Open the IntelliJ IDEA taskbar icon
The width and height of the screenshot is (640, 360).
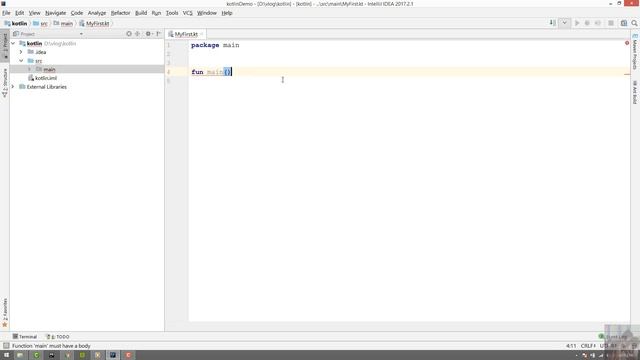(x=113, y=355)
